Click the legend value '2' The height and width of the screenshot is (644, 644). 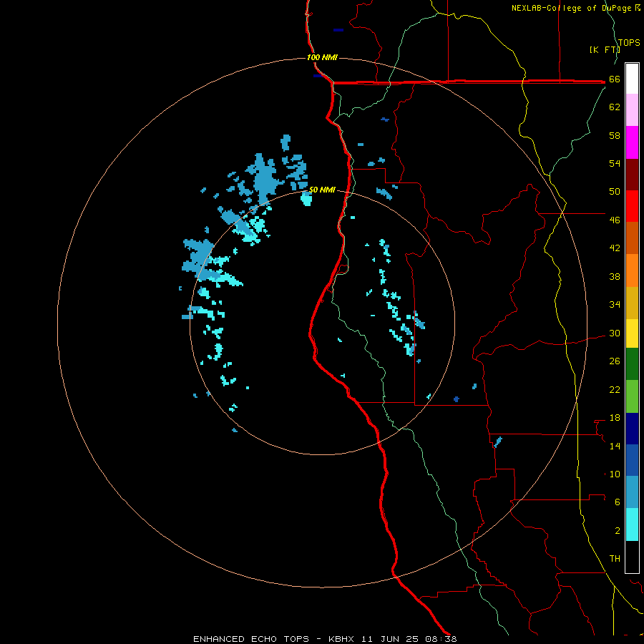[x=618, y=531]
